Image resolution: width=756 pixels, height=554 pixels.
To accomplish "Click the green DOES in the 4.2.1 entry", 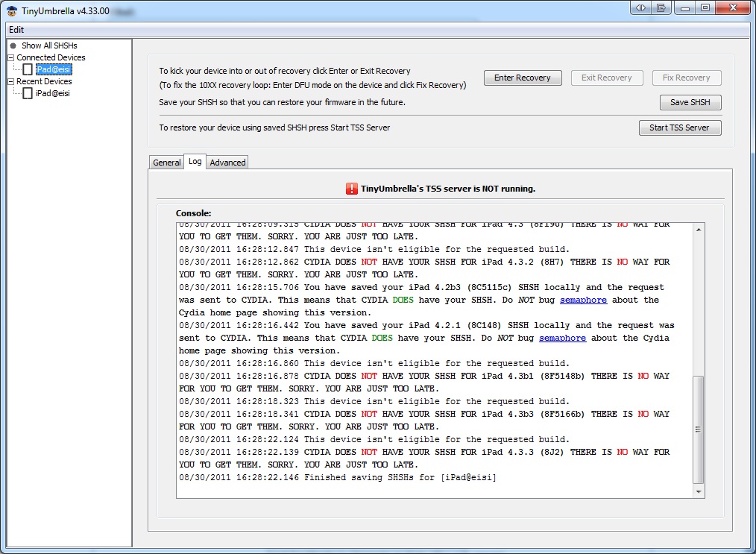I will click(382, 338).
